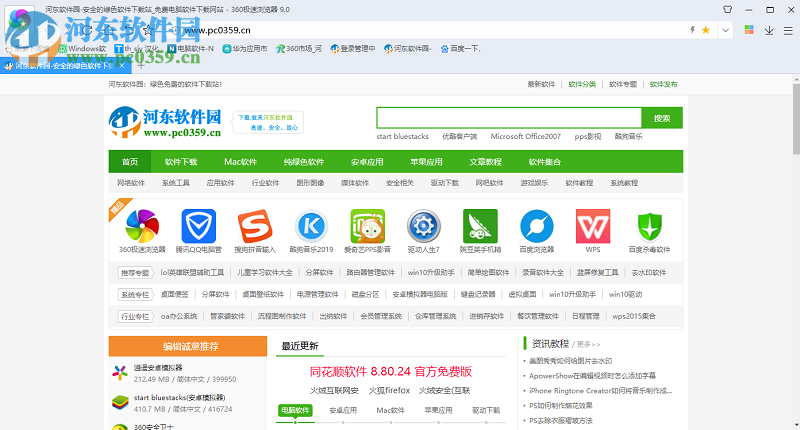
Task: Open the 酷狗音乐2019 app icon
Action: pyautogui.click(x=311, y=226)
